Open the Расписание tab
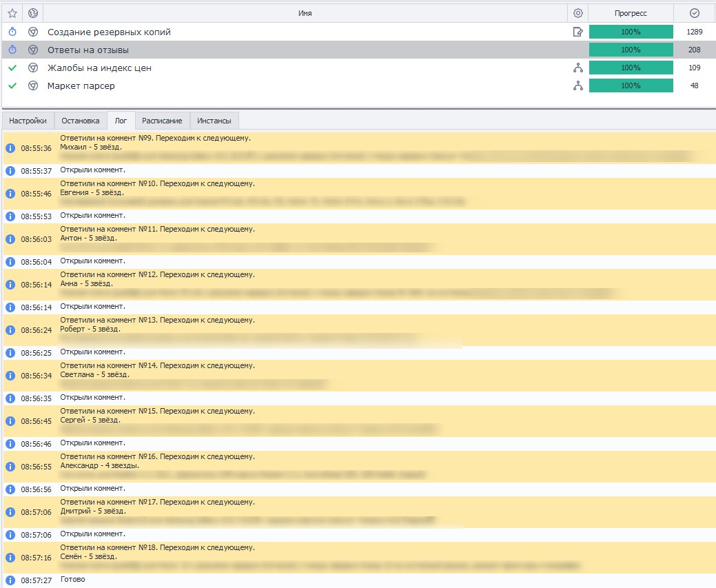The image size is (716, 588). [162, 121]
